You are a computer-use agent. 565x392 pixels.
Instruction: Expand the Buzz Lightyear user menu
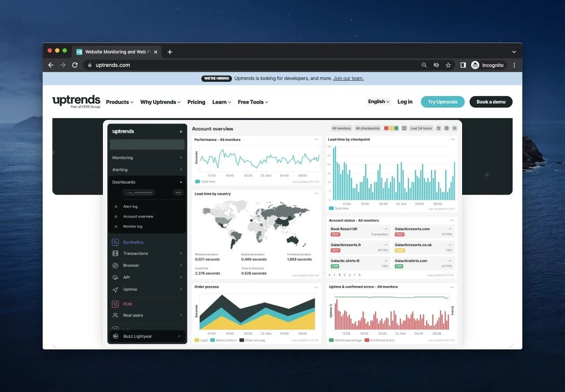pos(179,336)
